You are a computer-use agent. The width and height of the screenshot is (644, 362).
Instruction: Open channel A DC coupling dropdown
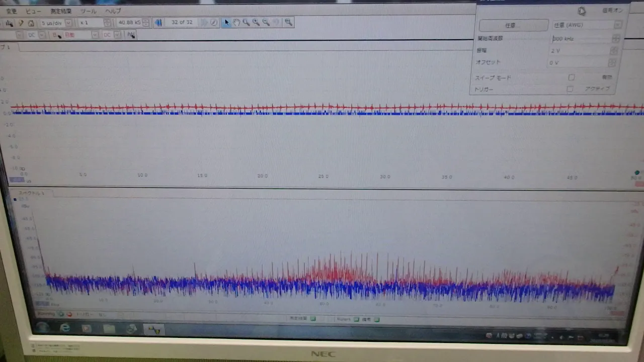click(42, 35)
